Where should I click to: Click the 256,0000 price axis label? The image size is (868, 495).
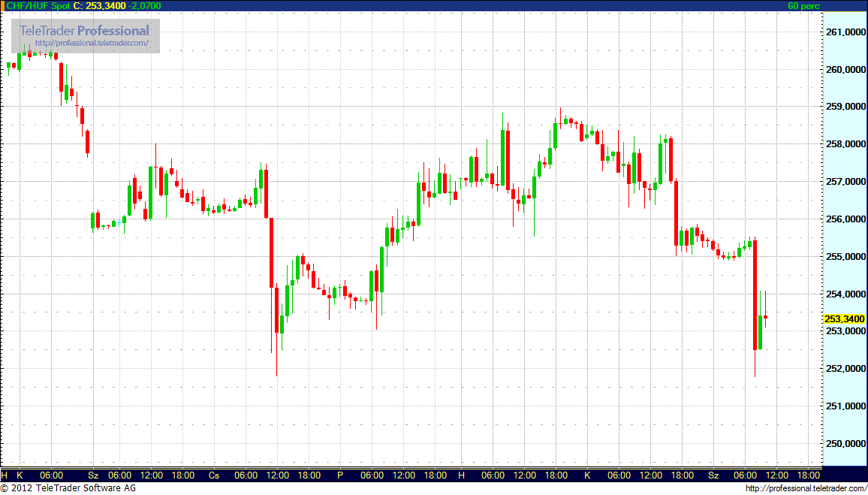pos(845,219)
